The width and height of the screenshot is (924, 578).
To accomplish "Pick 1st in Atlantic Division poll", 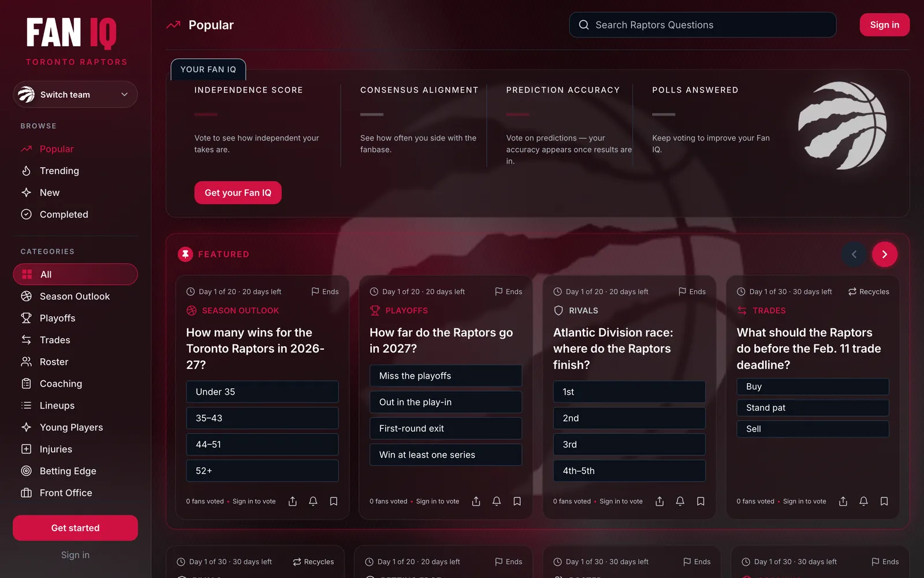I will point(629,392).
